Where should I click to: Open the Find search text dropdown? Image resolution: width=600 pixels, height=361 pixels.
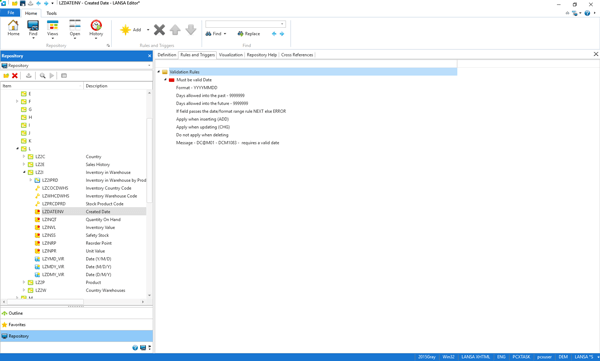282,24
